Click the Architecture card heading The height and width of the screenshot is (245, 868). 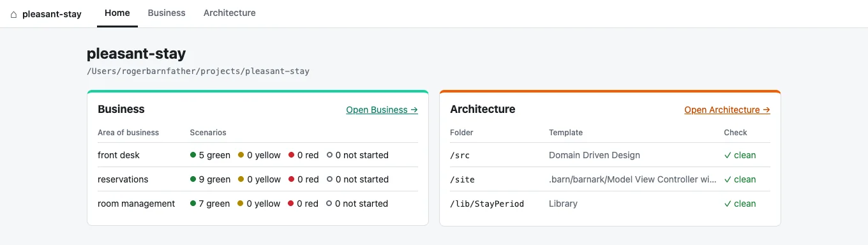483,109
